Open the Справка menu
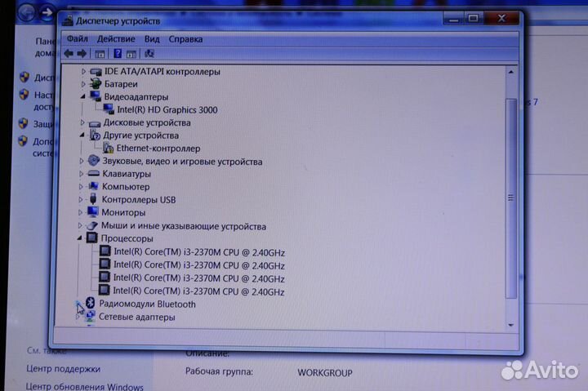This screenshot has width=588, height=391. [x=185, y=39]
